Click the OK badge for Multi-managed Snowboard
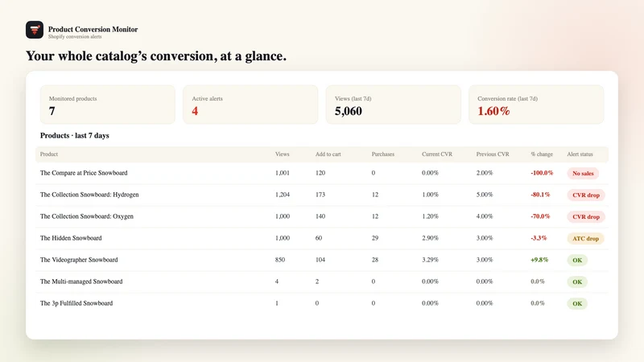 tap(577, 282)
